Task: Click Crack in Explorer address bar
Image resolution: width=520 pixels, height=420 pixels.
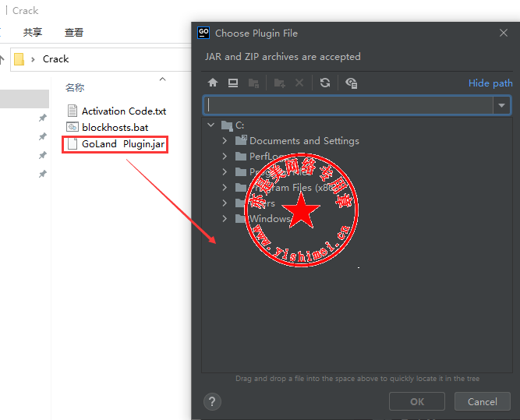Action: tap(55, 59)
